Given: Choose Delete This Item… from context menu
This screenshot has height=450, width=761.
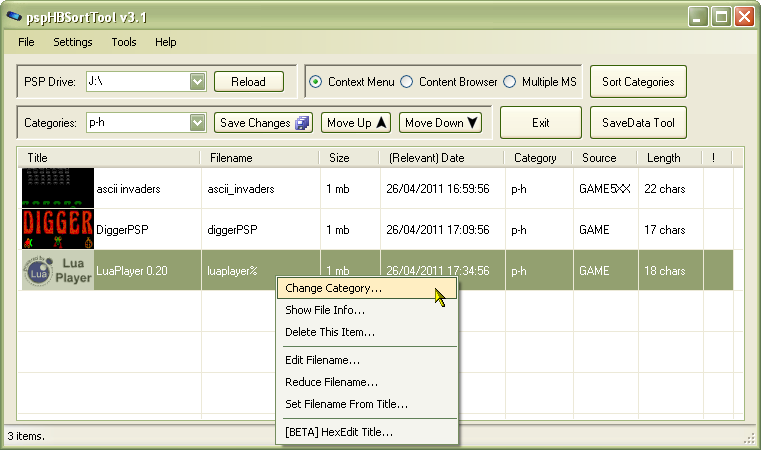Looking at the screenshot, I should (366, 333).
